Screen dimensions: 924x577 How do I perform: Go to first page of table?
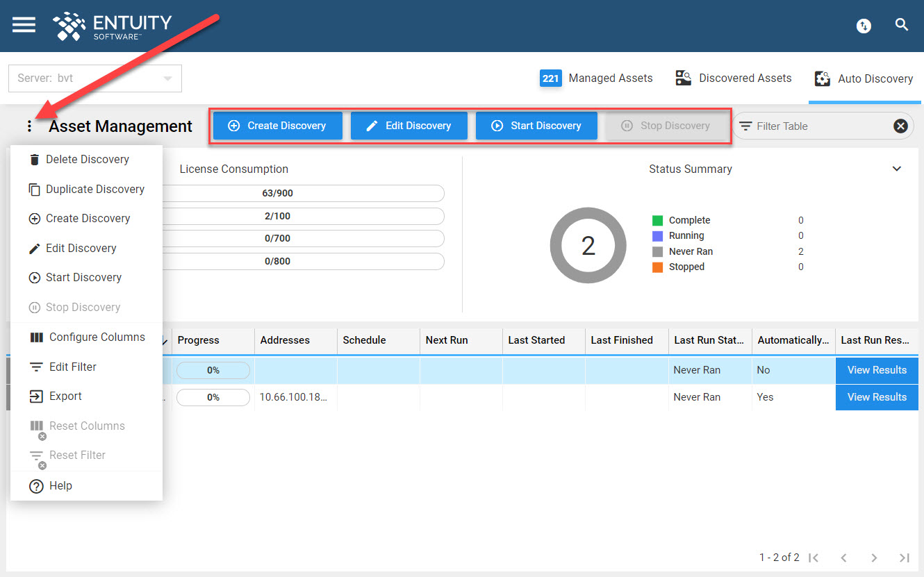tap(814, 558)
